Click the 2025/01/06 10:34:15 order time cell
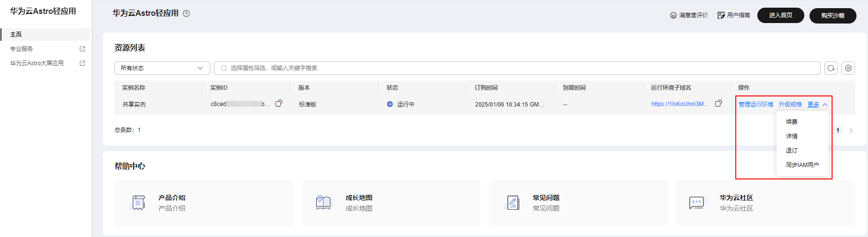The height and width of the screenshot is (237, 868). coord(510,105)
